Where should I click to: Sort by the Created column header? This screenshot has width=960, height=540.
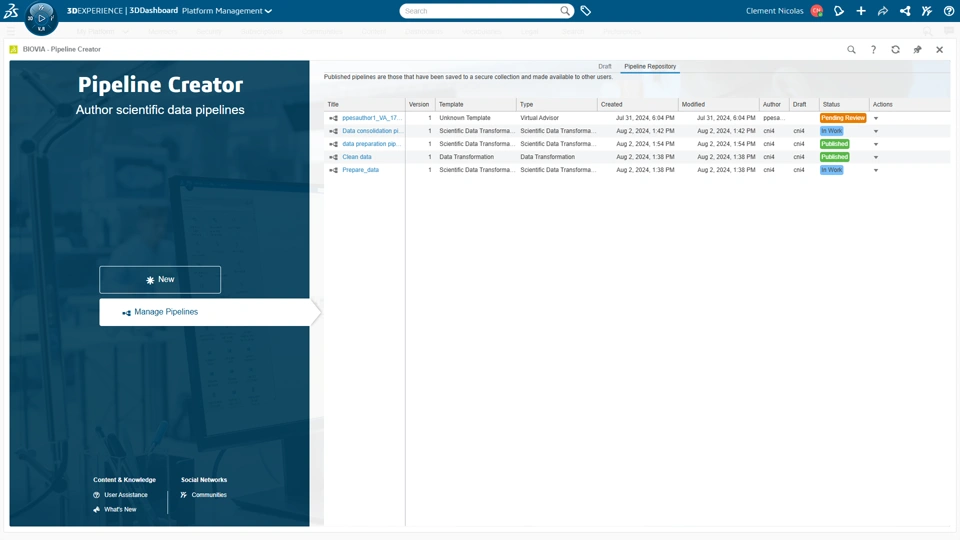[x=637, y=104]
